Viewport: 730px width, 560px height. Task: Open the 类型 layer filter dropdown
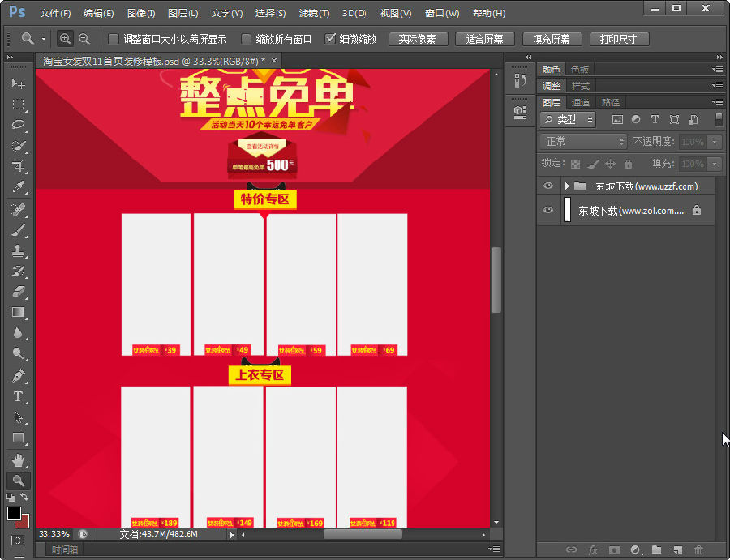click(568, 119)
